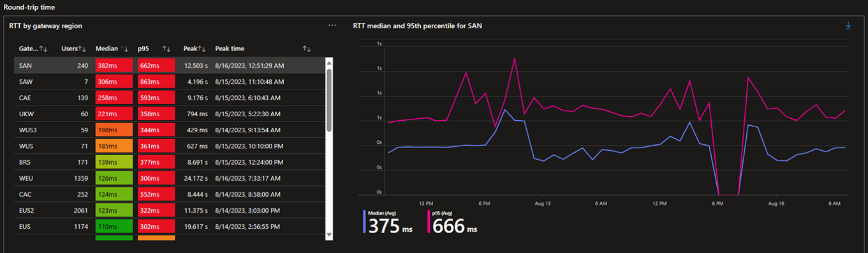Viewport: 868px width, 253px height.
Task: Select the SAW gateway region row
Action: (x=169, y=82)
